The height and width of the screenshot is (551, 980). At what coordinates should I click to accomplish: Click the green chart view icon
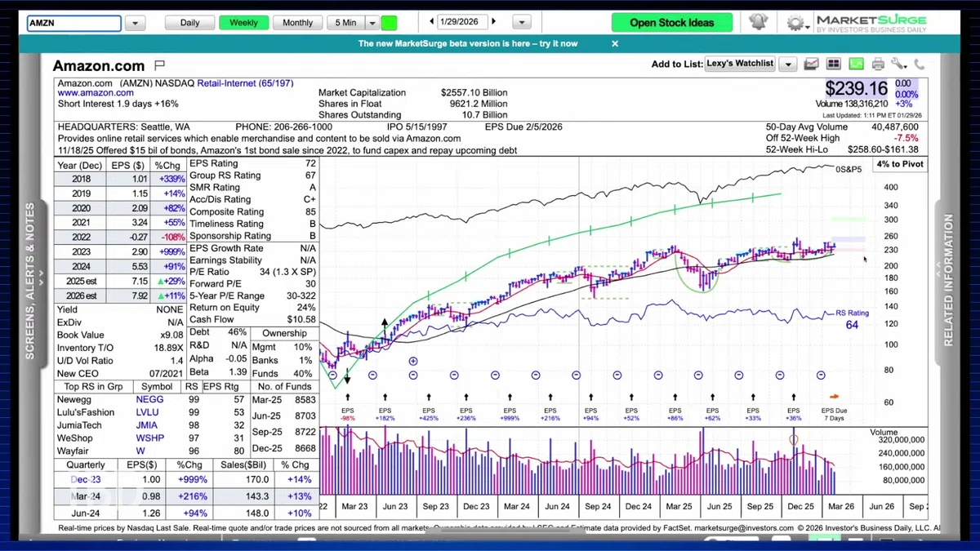pos(855,64)
